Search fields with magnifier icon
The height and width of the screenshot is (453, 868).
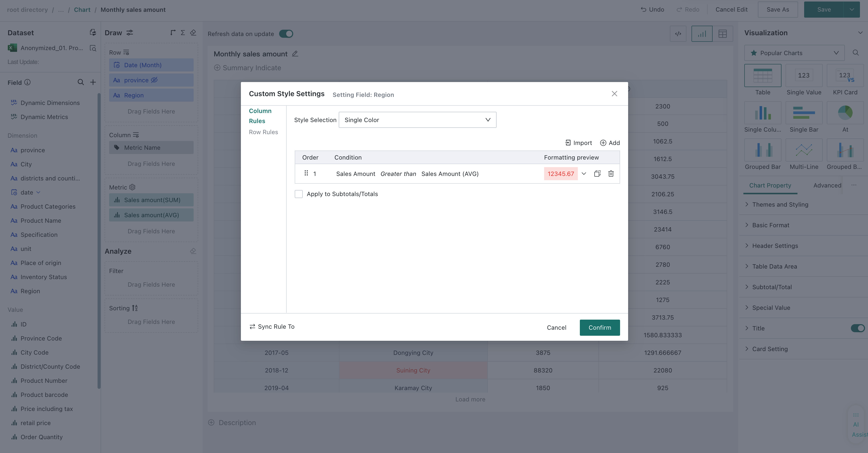point(80,82)
